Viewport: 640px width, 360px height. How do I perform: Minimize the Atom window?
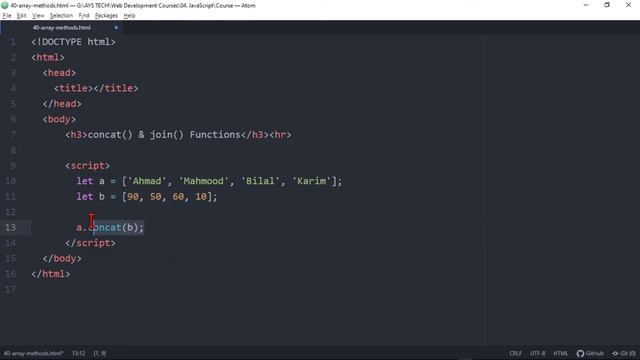point(586,5)
